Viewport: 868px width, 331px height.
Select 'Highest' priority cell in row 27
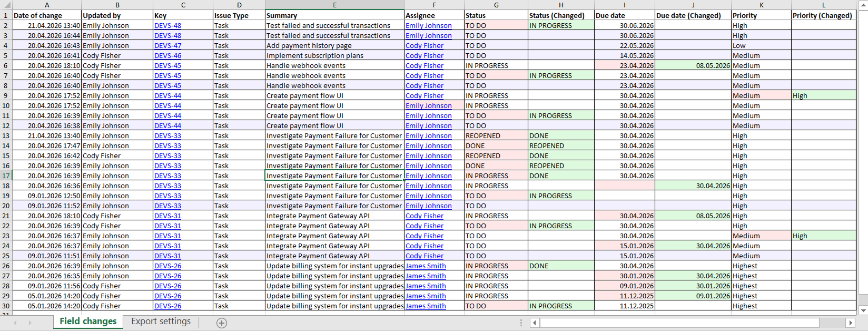pos(761,276)
